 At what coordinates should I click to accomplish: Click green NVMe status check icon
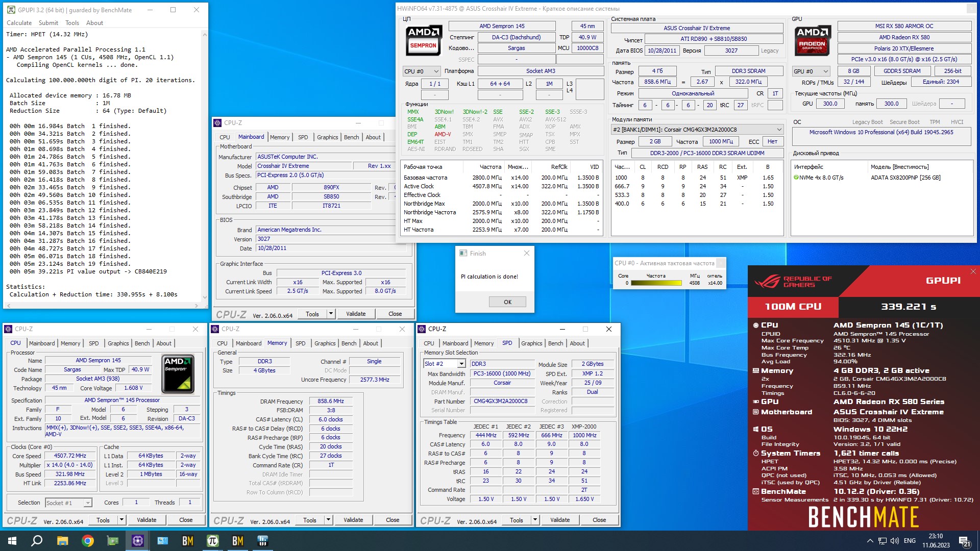pyautogui.click(x=796, y=178)
